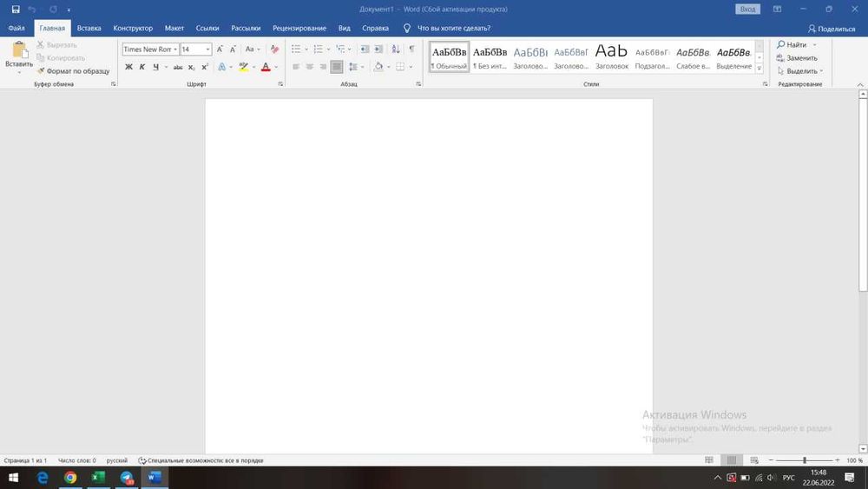Open the Font dialog launcher
The width and height of the screenshot is (868, 489).
coord(280,84)
